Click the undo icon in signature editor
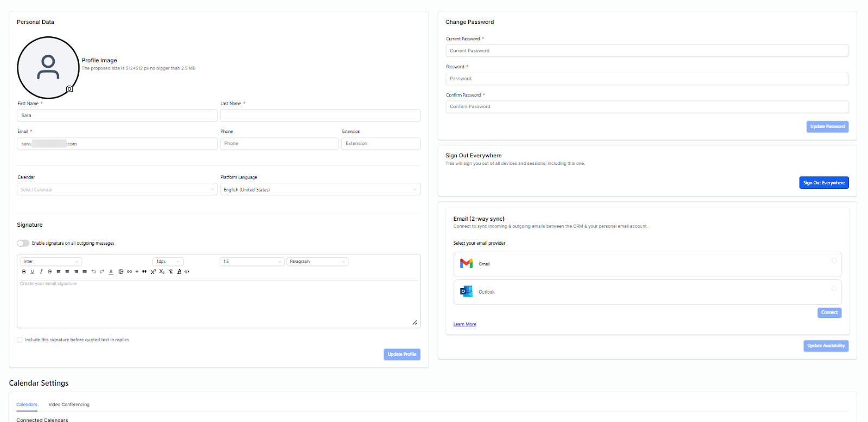The width and height of the screenshot is (868, 422). pyautogui.click(x=93, y=272)
